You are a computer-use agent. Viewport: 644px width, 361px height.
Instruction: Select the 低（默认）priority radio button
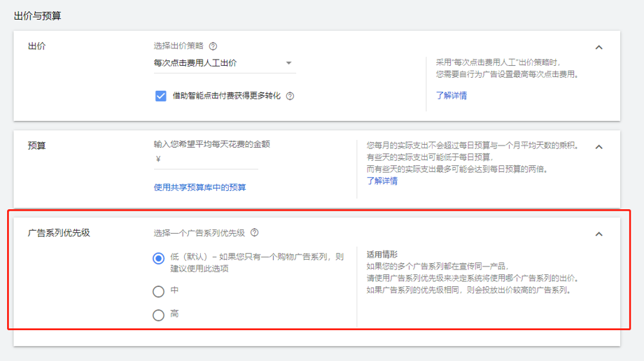pyautogui.click(x=158, y=258)
